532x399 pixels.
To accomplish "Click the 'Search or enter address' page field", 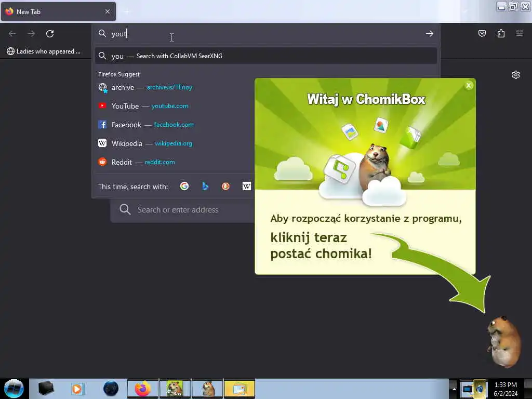I will tap(183, 210).
